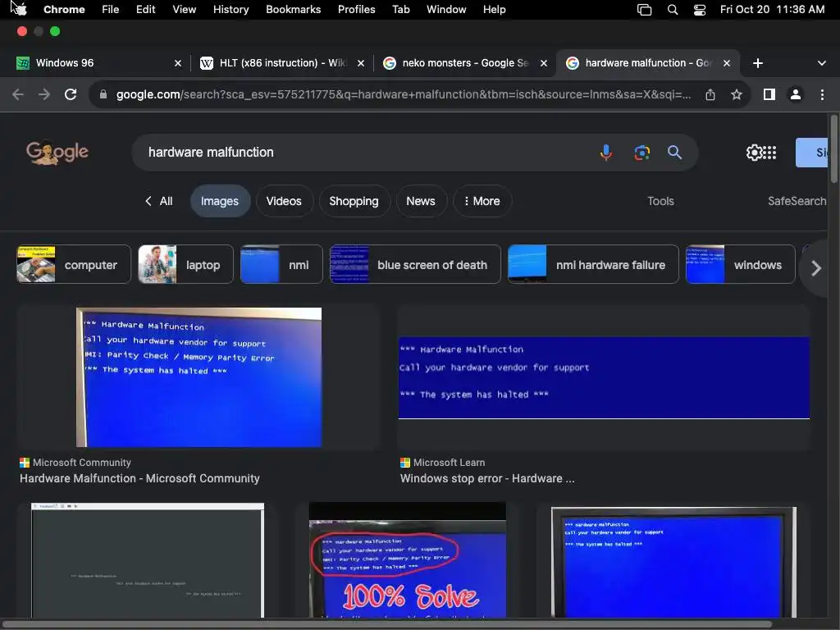
Task: Submit search with magnifier icon
Action: coord(674,153)
